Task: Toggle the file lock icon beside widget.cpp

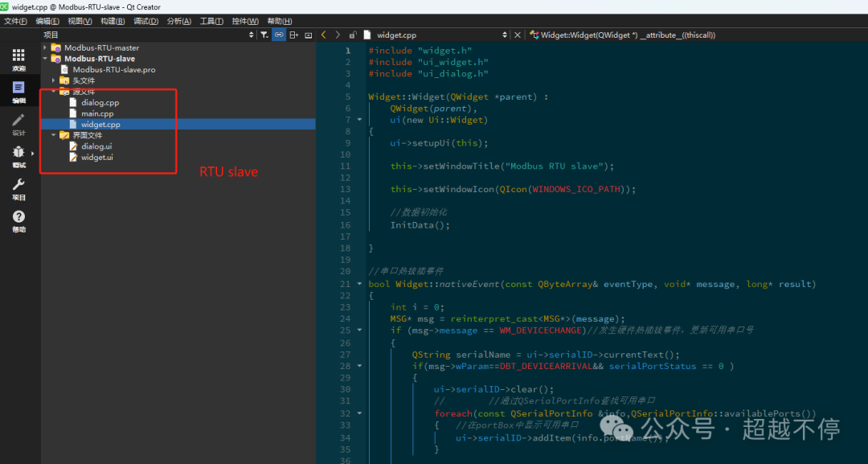Action: [x=353, y=35]
